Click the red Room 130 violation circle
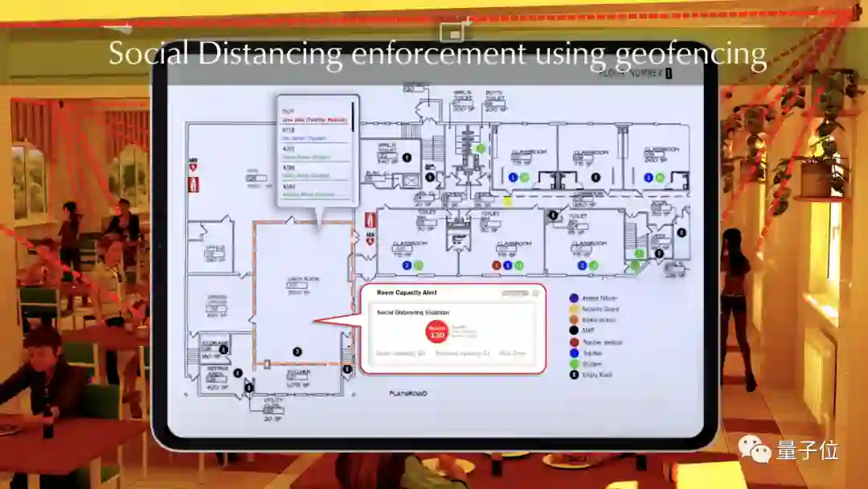 [x=436, y=331]
